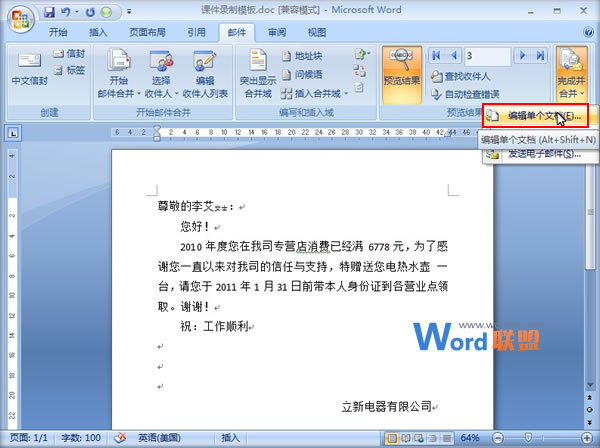Open 完成并合并 finish and merge dropdown

tap(571, 75)
